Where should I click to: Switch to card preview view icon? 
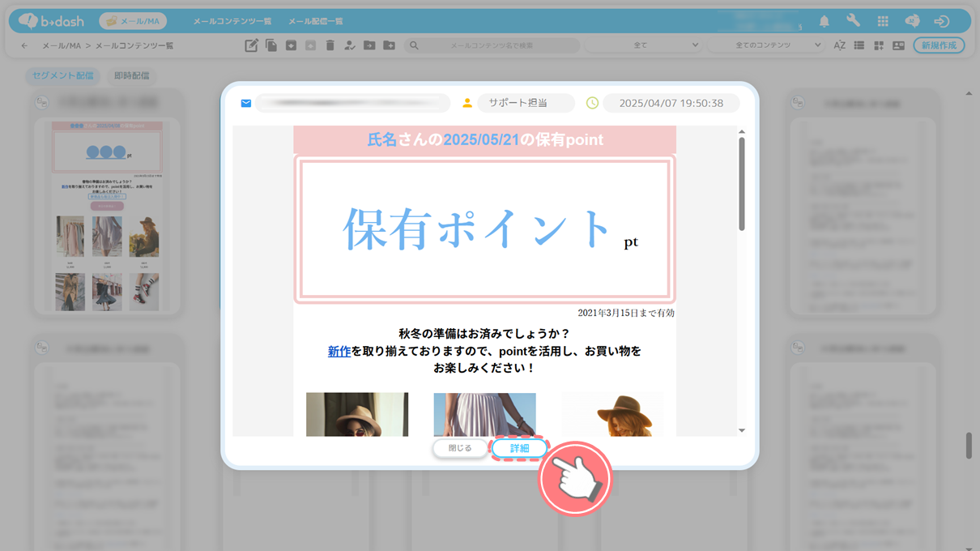(898, 45)
